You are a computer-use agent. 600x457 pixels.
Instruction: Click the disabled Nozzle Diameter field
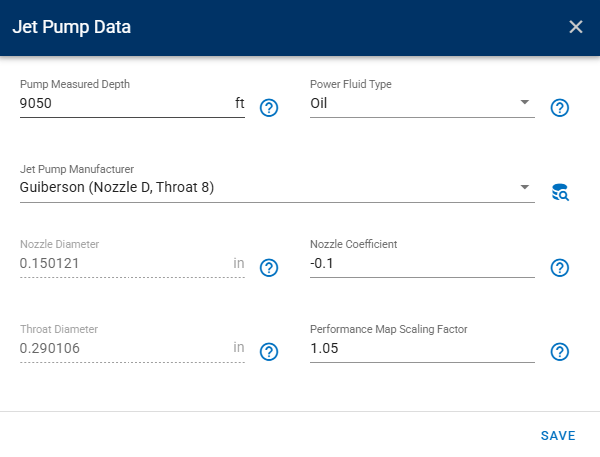coord(120,263)
